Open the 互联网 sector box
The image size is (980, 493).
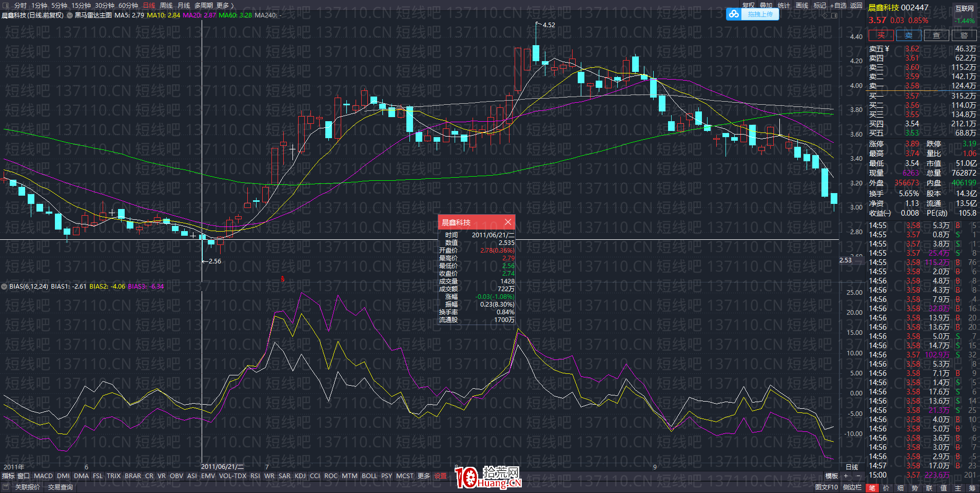point(965,9)
